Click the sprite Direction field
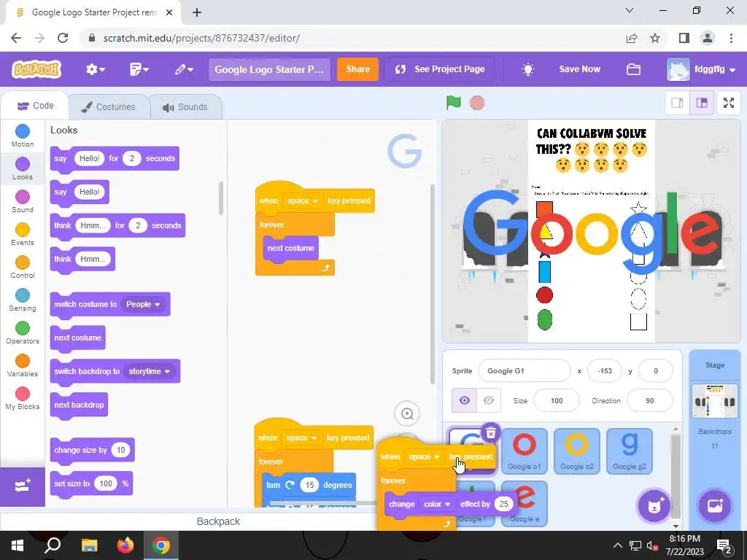The height and width of the screenshot is (560, 747). tap(650, 400)
